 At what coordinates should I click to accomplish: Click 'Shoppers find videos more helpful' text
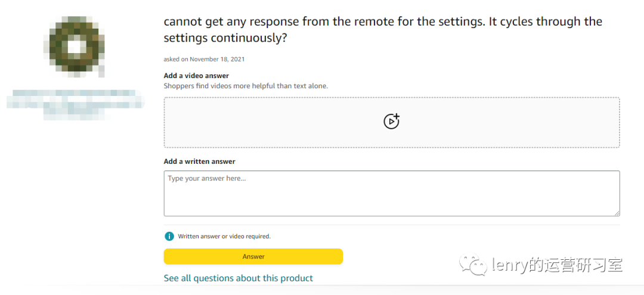tap(246, 86)
